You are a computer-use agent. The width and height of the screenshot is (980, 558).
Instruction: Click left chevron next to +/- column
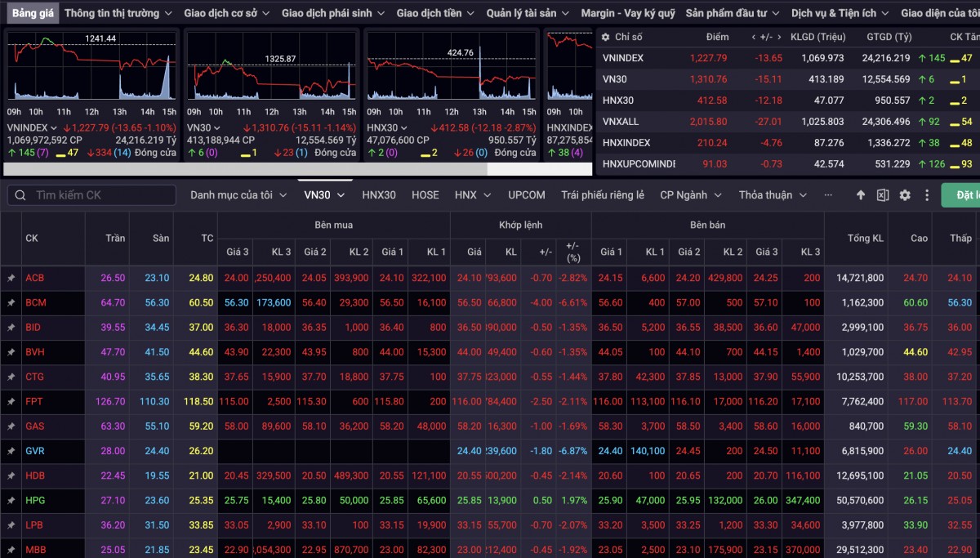[754, 37]
